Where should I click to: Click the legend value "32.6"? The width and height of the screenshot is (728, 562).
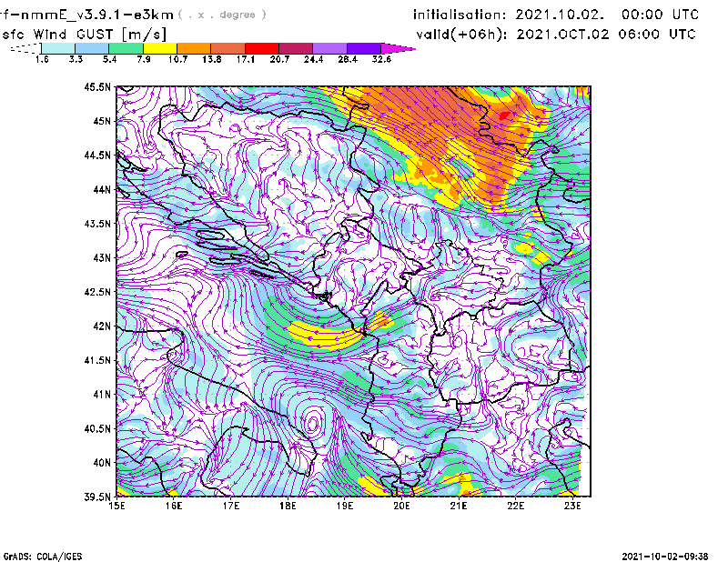pyautogui.click(x=381, y=59)
